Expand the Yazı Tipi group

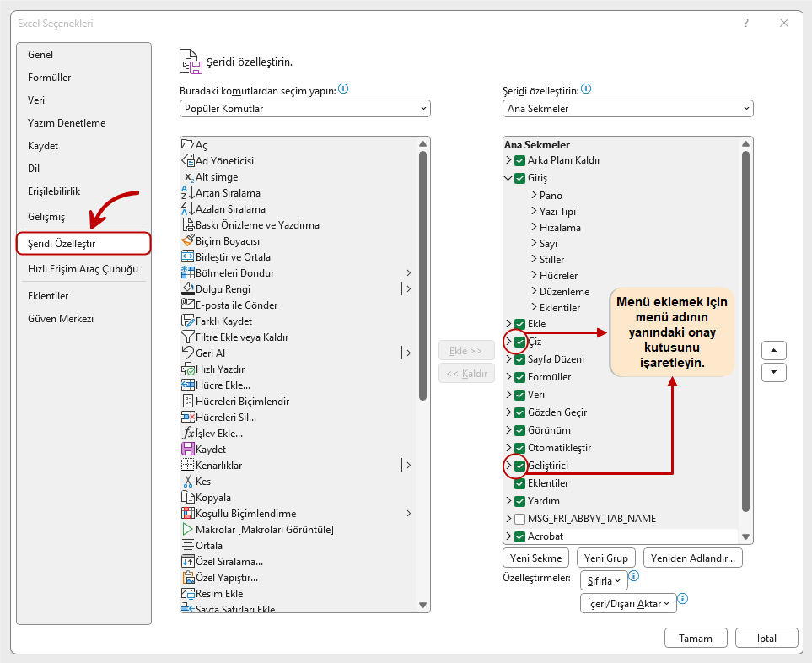[534, 211]
